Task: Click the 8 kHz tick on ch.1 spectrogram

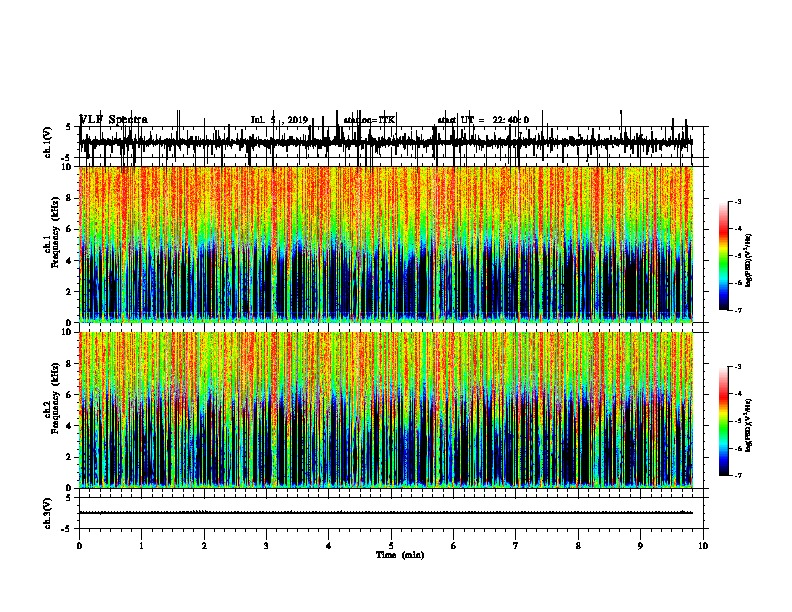Action: [x=69, y=198]
